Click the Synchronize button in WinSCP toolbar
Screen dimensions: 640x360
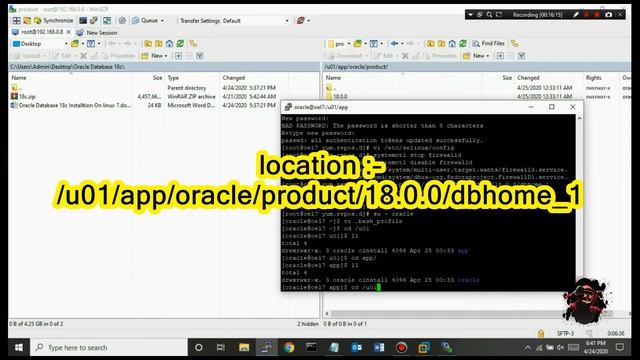point(54,20)
